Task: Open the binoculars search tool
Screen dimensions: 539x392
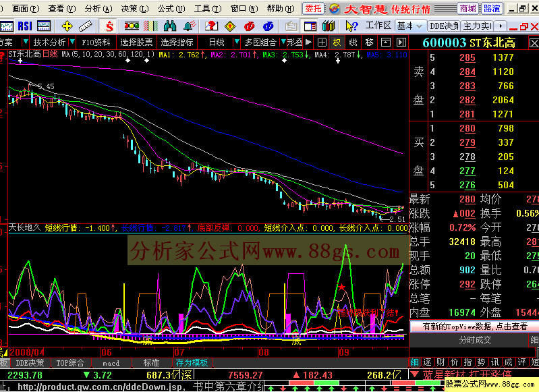Action: (x=170, y=26)
